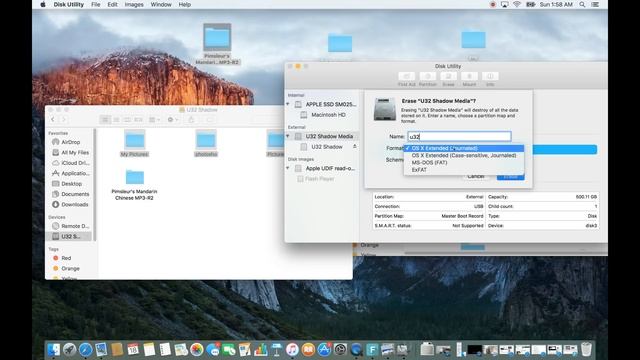Select photoshu folder in Finder
Screen dimensions: 640x360
(206, 143)
